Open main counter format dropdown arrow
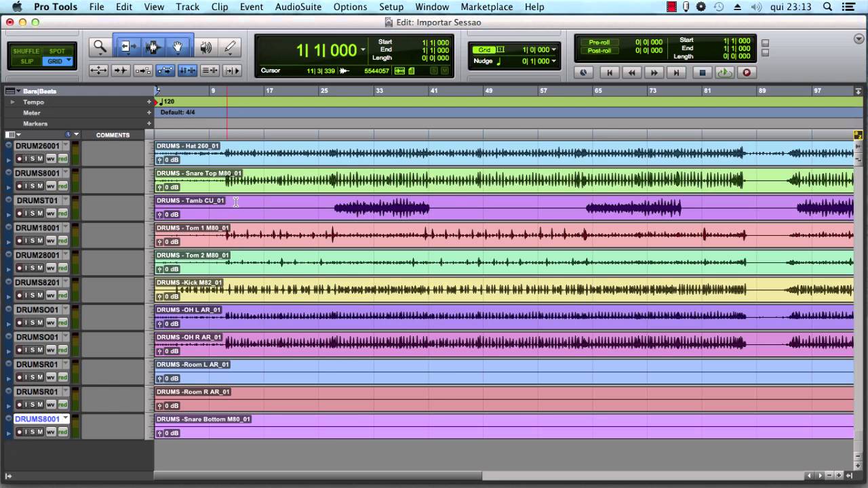The image size is (868, 488). pos(363,50)
